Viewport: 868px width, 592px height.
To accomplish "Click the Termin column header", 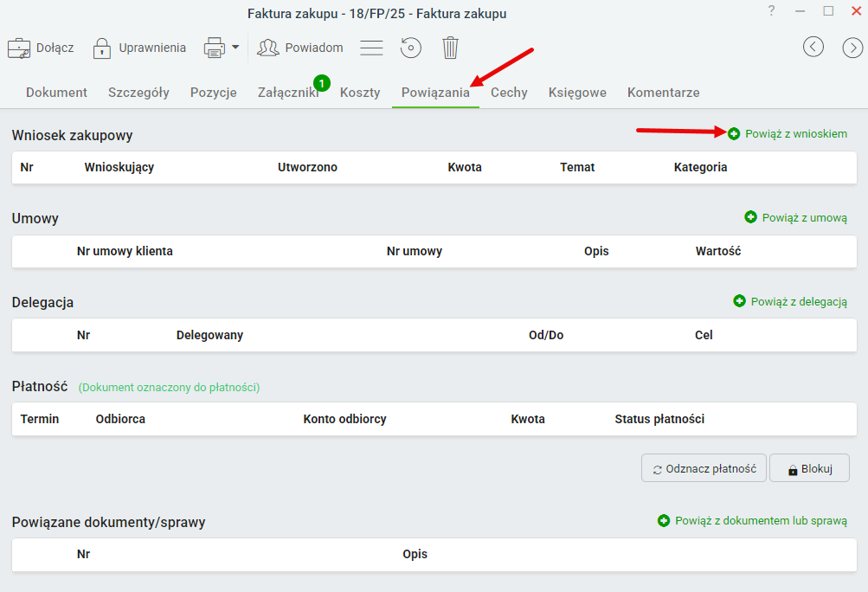I will tap(40, 419).
